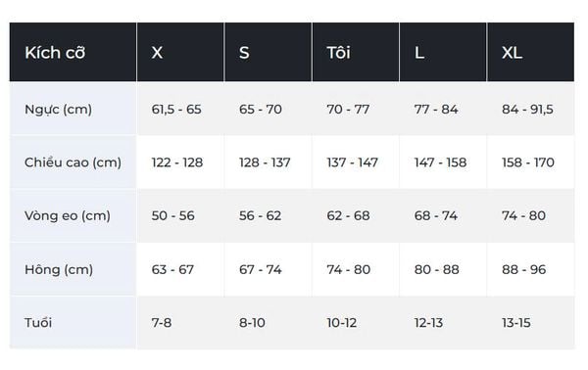Viewport: 588px width, 370px height.
Task: Select the height cell 137 - 147
Action: point(352,162)
